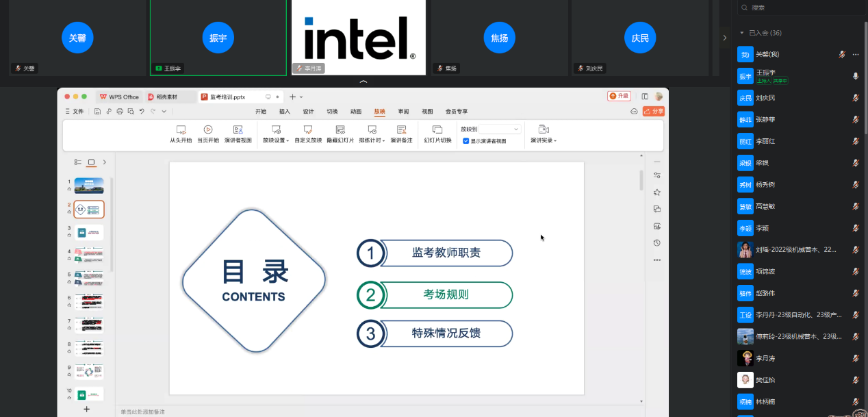Open the history clock icon in right sidebar
Image resolution: width=868 pixels, height=417 pixels.
(x=657, y=242)
